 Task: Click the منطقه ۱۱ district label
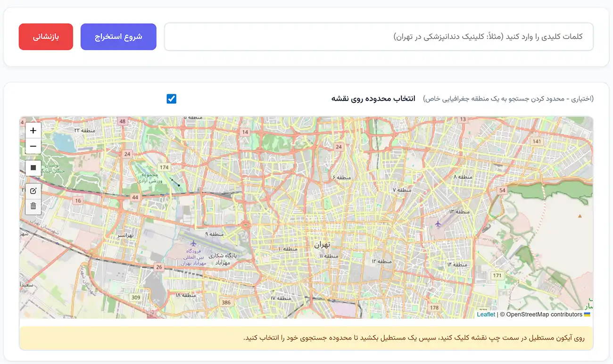(x=329, y=256)
